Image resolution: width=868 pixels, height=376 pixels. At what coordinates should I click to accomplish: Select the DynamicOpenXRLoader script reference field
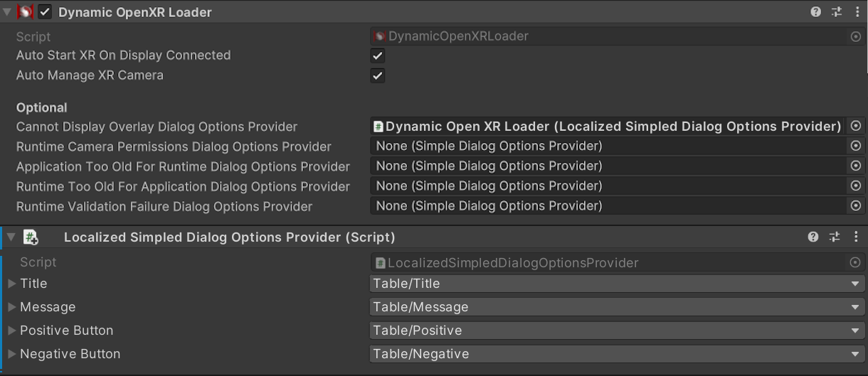pos(617,36)
